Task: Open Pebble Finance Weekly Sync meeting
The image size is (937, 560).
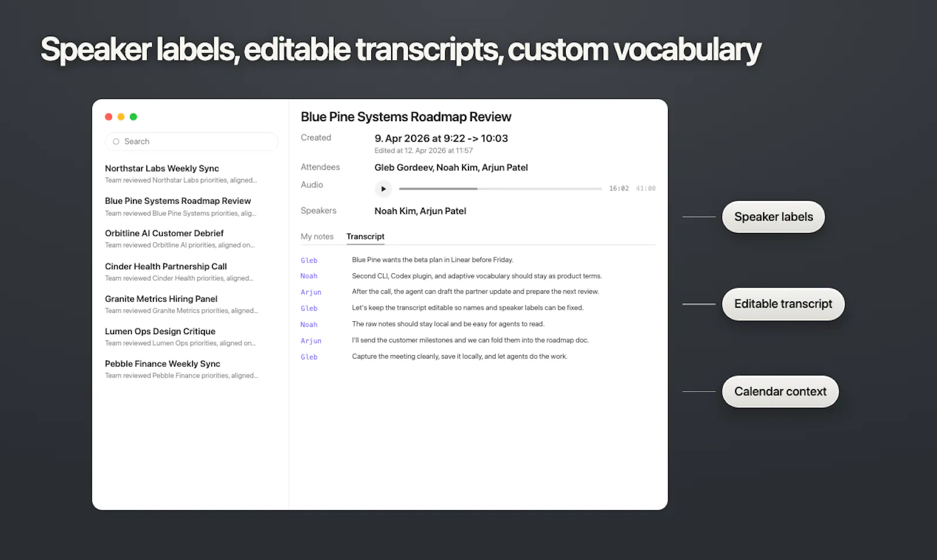Action: pos(182,369)
